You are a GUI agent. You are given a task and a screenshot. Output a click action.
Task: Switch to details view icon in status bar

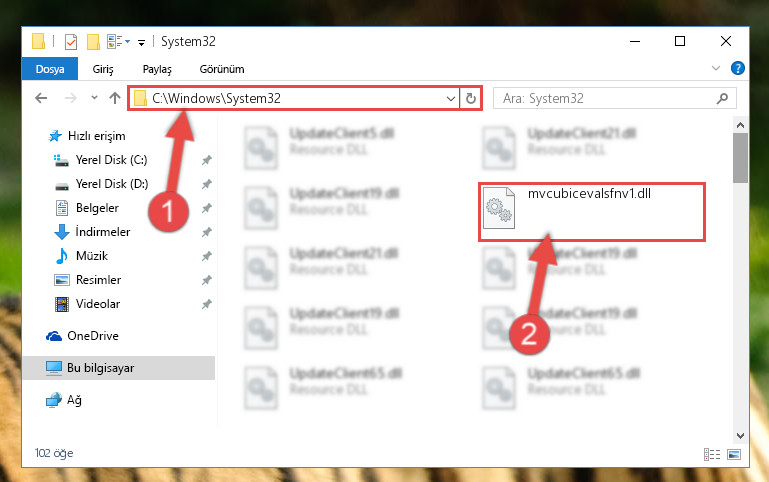[712, 455]
